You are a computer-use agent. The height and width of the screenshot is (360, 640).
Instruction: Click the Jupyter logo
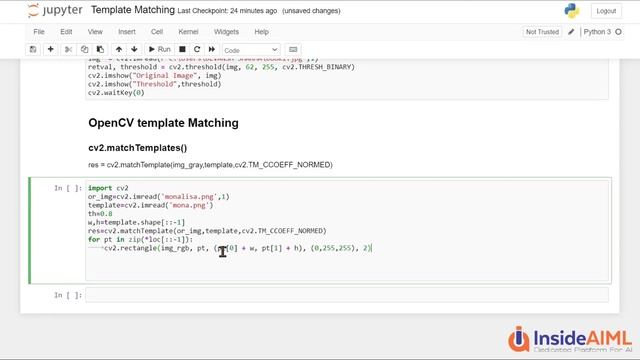[55, 10]
